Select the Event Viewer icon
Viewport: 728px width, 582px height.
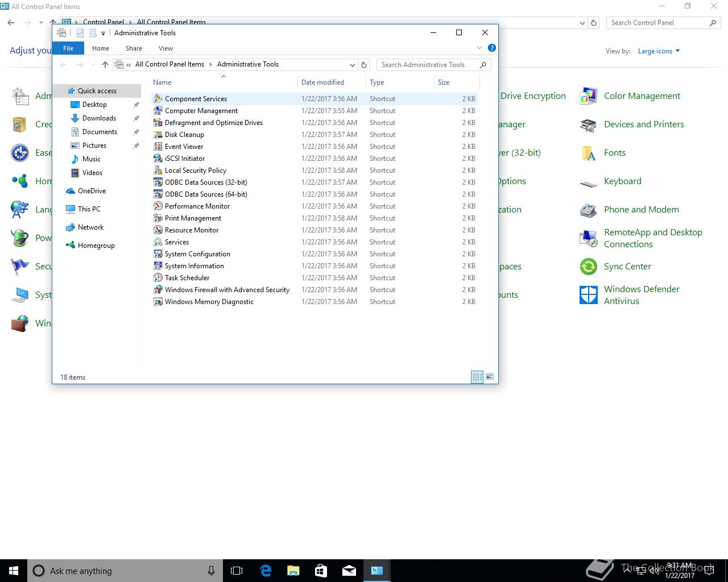(x=158, y=147)
